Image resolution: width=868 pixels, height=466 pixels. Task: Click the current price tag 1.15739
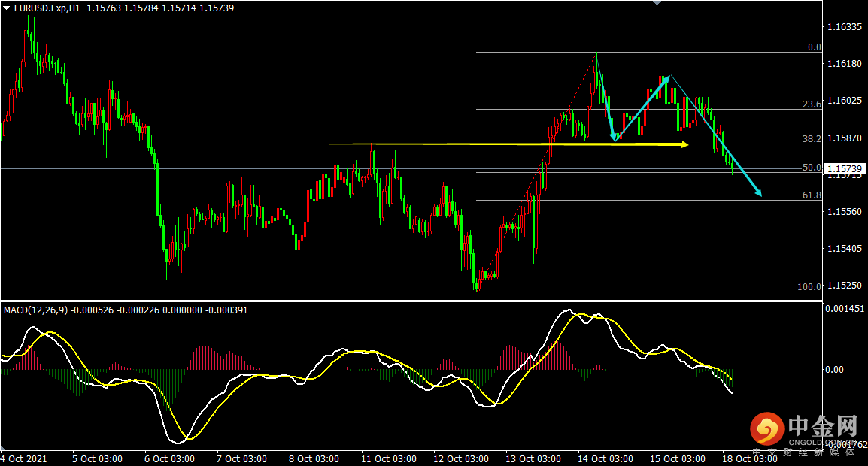(x=844, y=168)
